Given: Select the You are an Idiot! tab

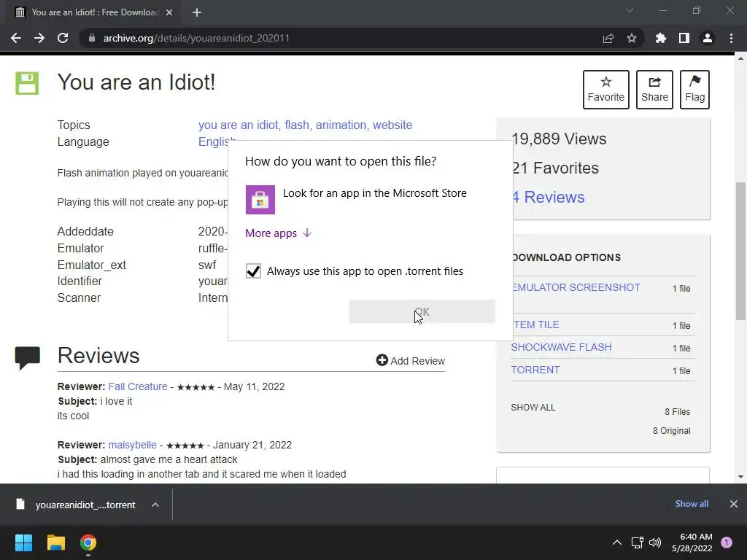Looking at the screenshot, I should pos(94,12).
